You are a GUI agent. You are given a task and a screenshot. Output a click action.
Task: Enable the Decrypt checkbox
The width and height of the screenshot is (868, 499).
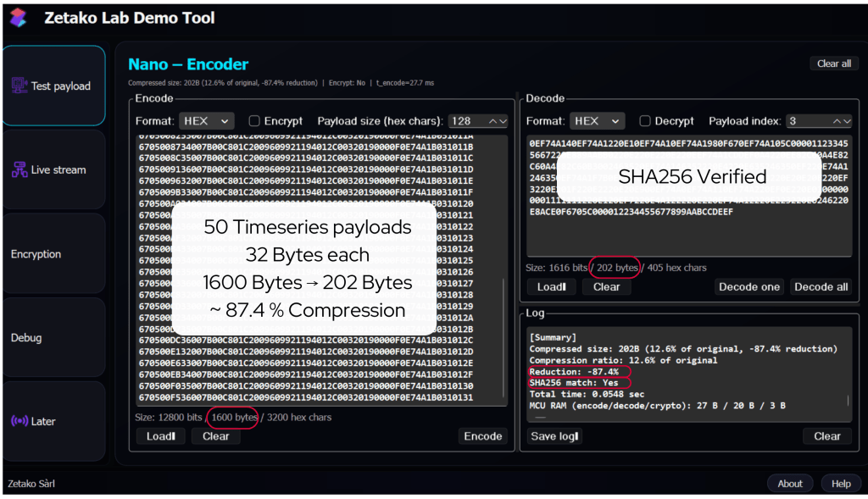tap(645, 121)
